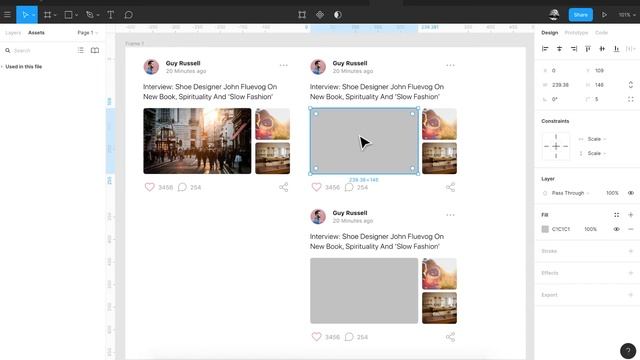This screenshot has width=640, height=360.
Task: Switch to the Layers tab
Action: 13,33
